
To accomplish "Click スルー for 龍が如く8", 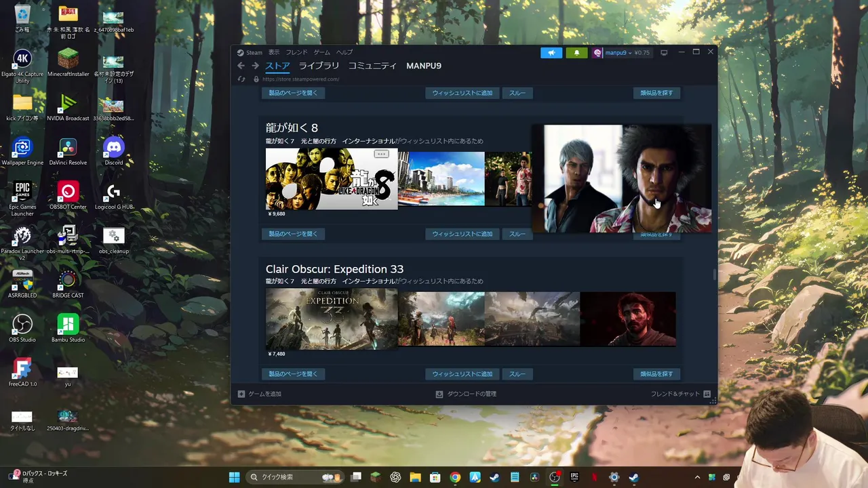I will (x=517, y=234).
